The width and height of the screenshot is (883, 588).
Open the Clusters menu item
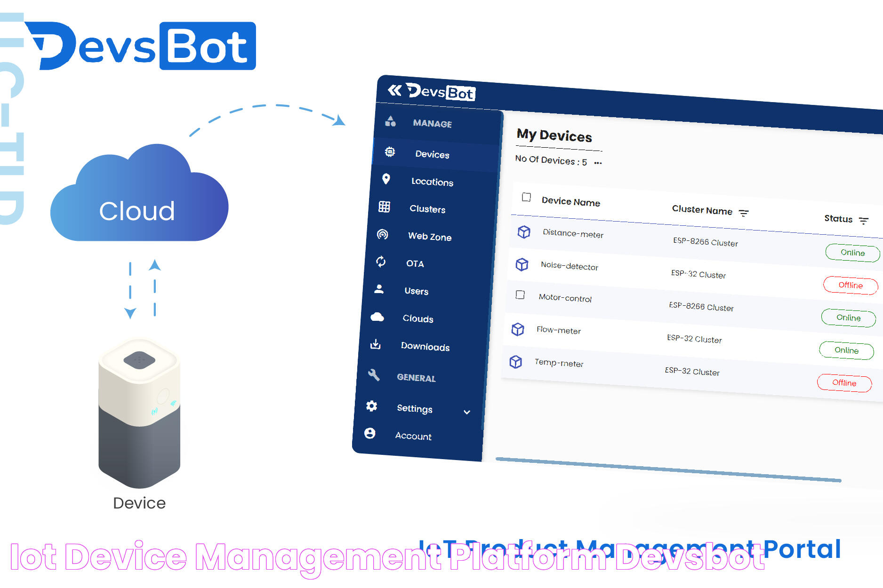[427, 209]
